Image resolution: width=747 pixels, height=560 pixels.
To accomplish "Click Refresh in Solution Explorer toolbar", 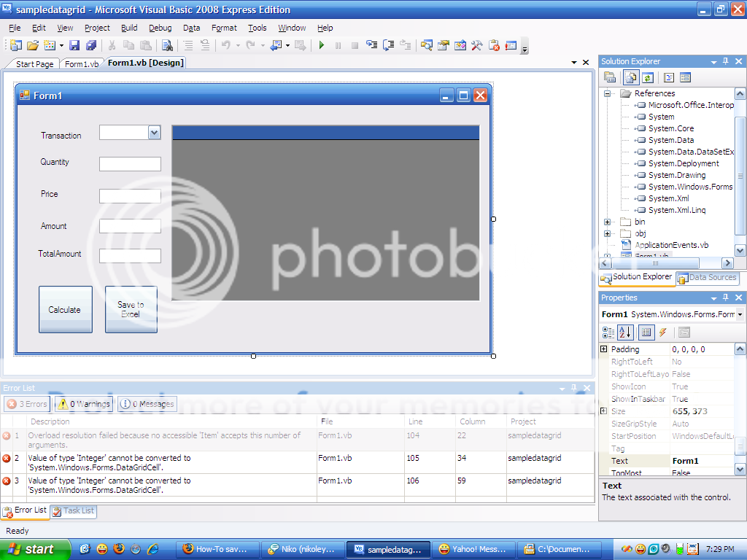I will click(x=648, y=77).
